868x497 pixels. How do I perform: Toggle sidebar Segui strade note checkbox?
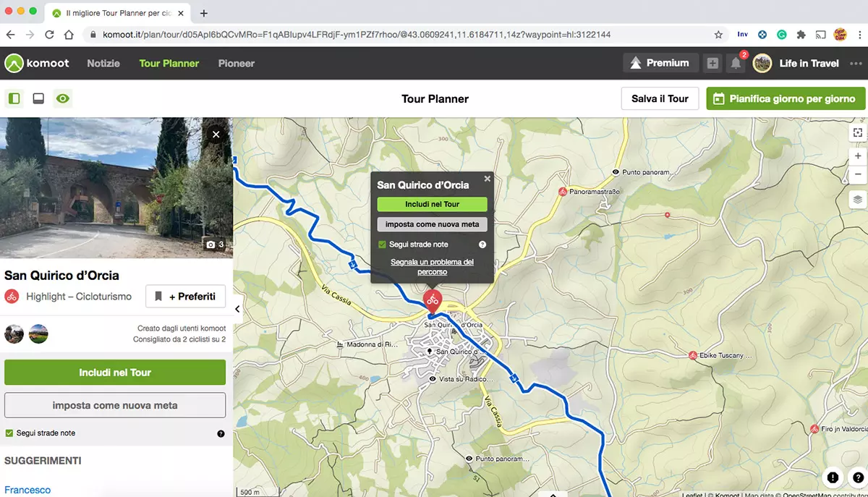(x=9, y=433)
